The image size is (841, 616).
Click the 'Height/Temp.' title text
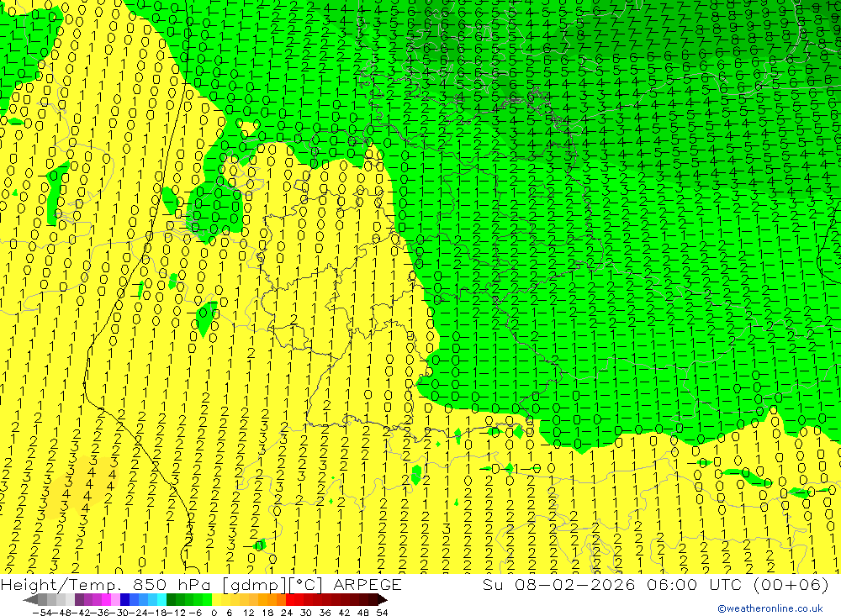point(62,585)
